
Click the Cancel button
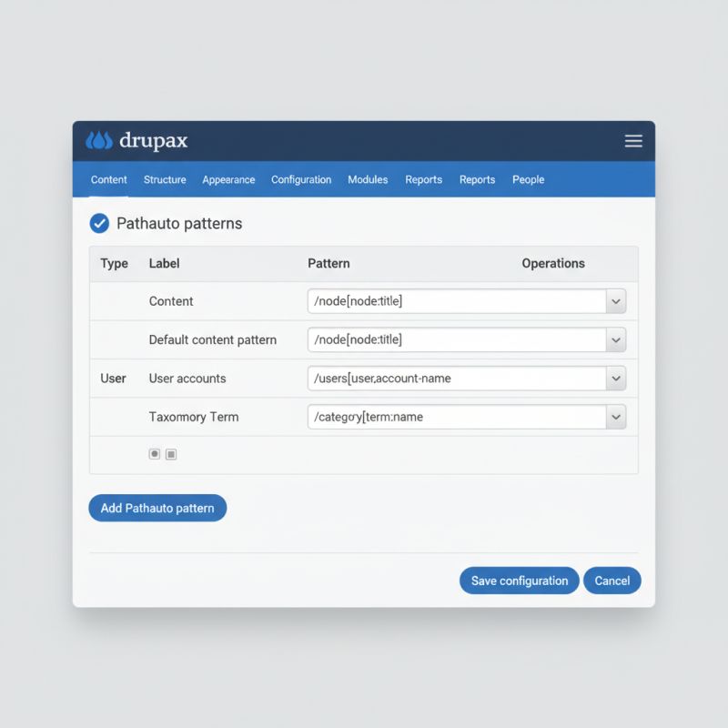pos(612,581)
